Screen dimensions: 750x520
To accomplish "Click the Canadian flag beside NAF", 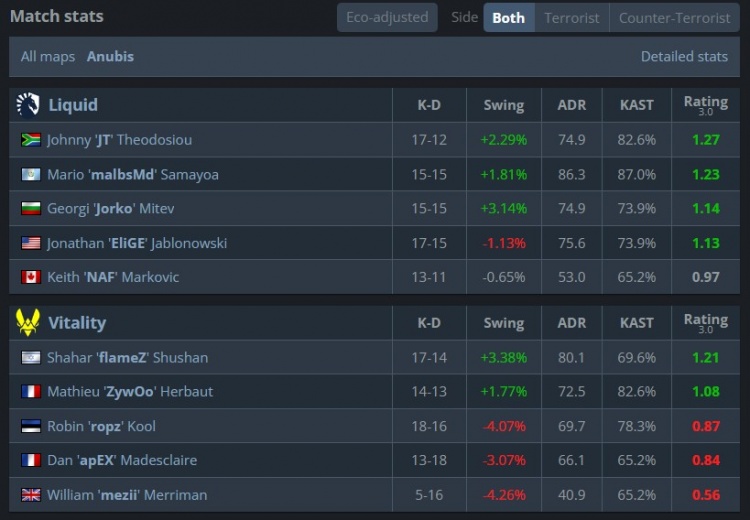I will 31,277.
